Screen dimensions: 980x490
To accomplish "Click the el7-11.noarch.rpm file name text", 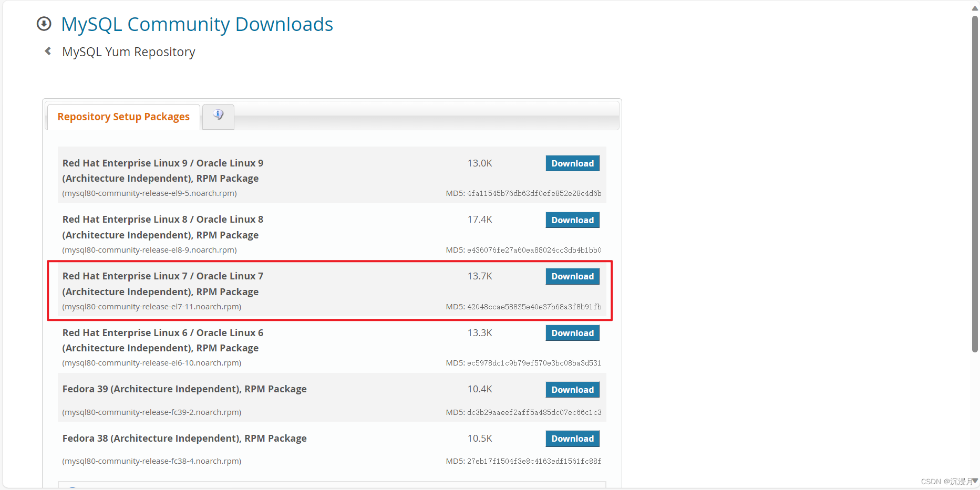I will point(152,307).
